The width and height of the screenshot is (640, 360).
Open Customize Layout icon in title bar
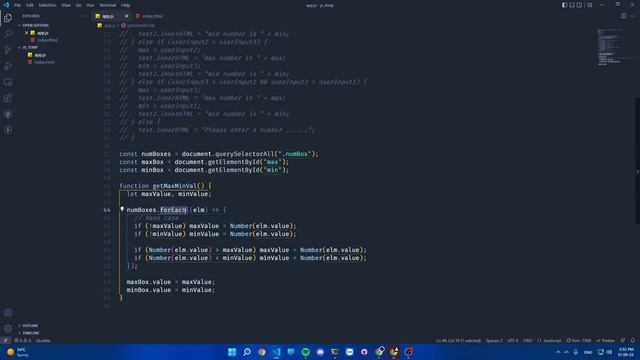[589, 5]
